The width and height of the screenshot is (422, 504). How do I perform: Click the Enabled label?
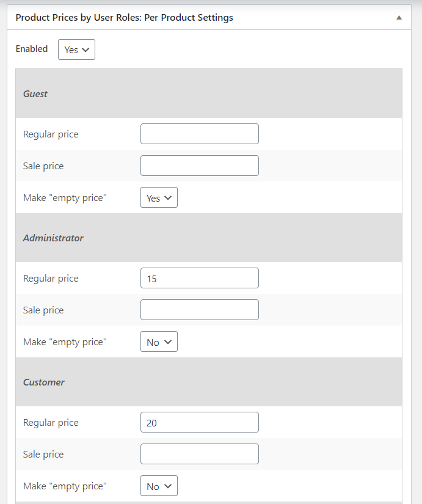(x=32, y=49)
